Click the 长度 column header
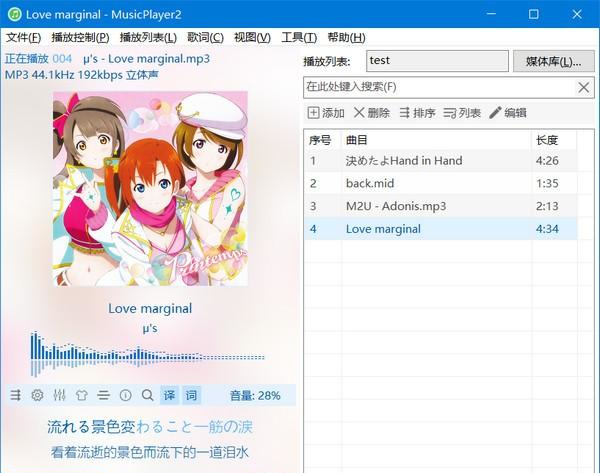This screenshot has height=473, width=600. tap(554, 140)
